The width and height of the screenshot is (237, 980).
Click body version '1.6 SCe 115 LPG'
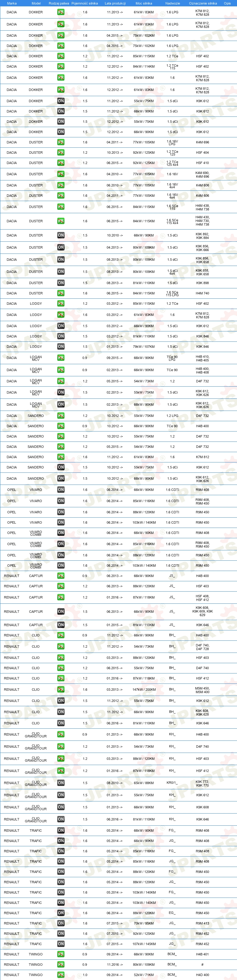172,293
